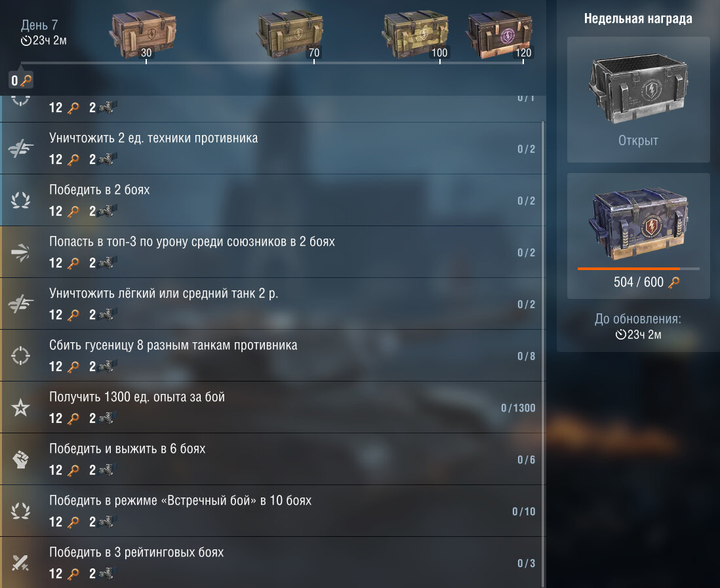Click the weekly key progress bar
720x588 pixels.
[x=638, y=269]
